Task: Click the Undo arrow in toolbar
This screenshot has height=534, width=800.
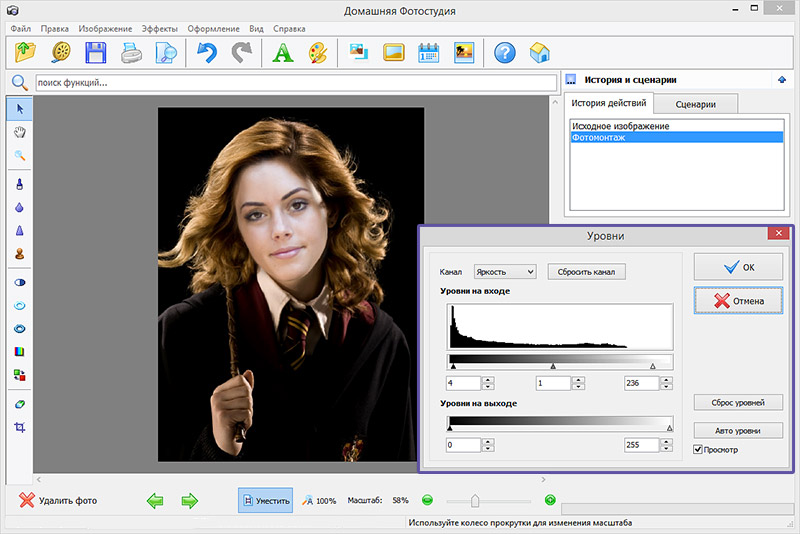Action: tap(206, 53)
